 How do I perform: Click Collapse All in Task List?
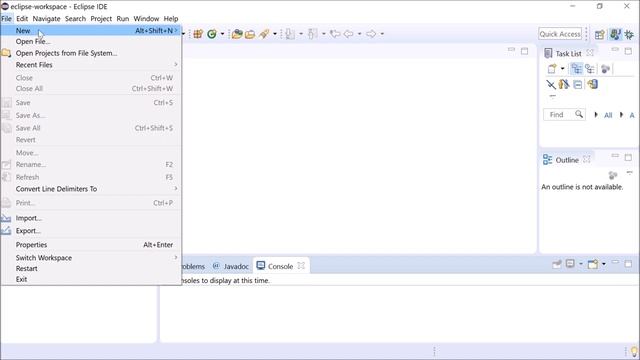point(578,84)
